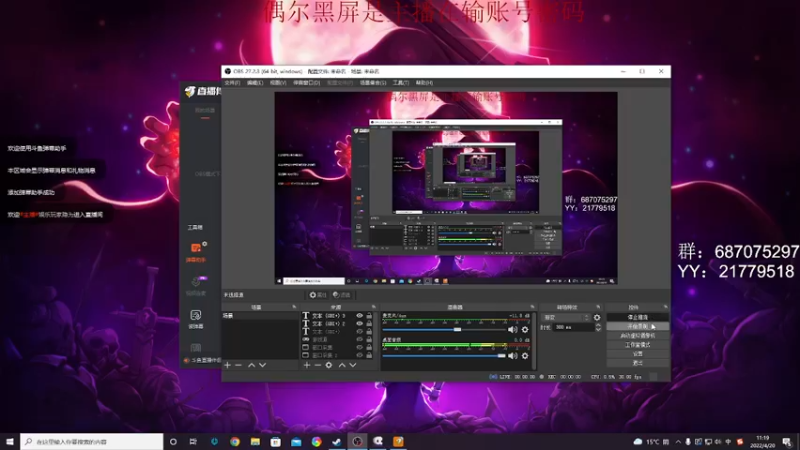Open Steam from the taskbar

(337, 441)
